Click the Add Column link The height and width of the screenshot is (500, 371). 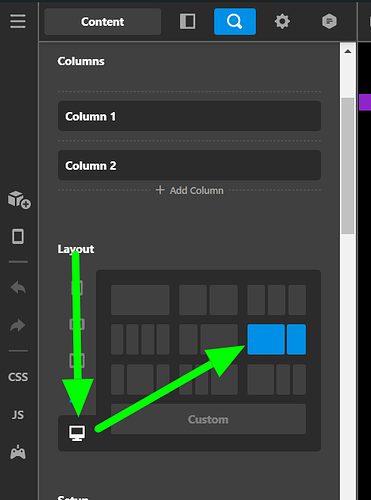[190, 190]
